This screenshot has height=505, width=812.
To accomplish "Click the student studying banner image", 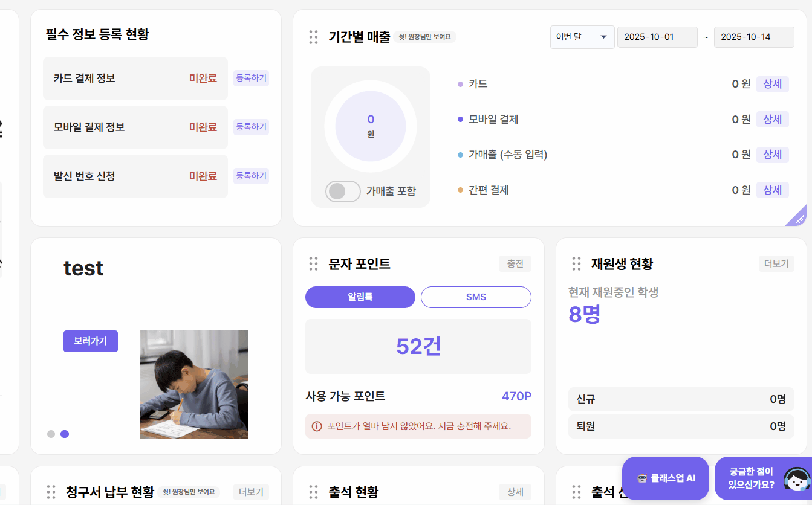I will point(194,385).
